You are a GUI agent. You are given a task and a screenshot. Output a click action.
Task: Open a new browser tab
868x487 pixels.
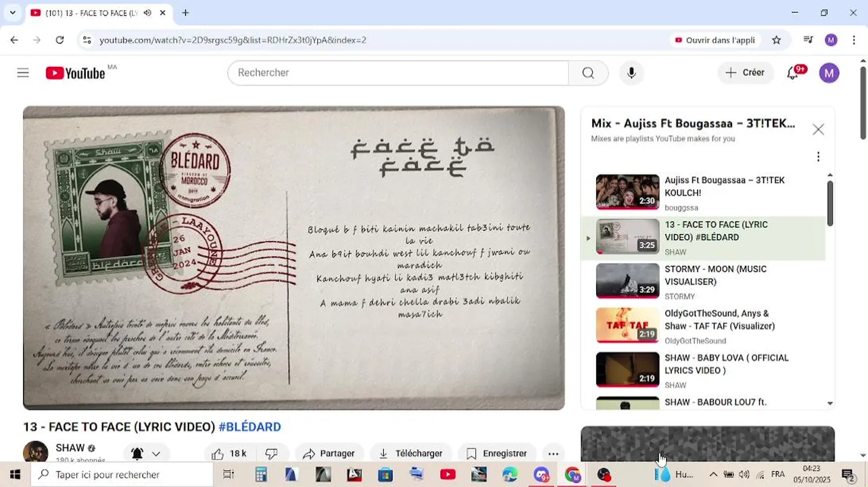(185, 13)
